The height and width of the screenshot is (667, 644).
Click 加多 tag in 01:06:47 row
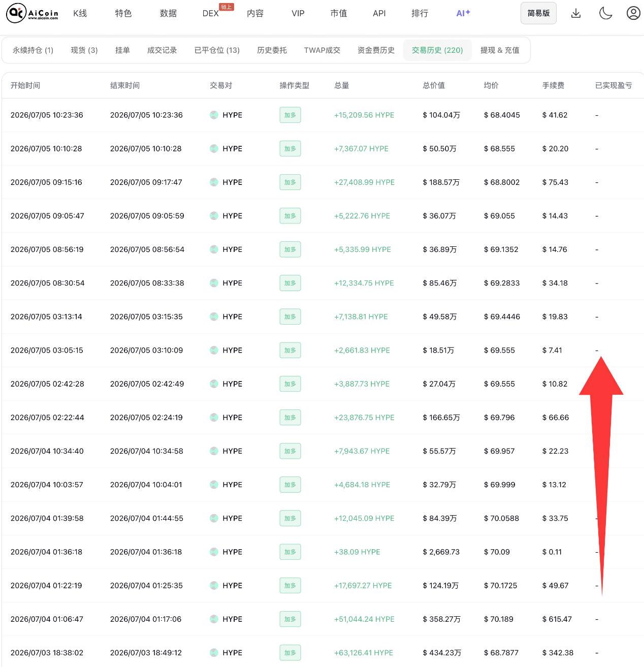tap(290, 619)
